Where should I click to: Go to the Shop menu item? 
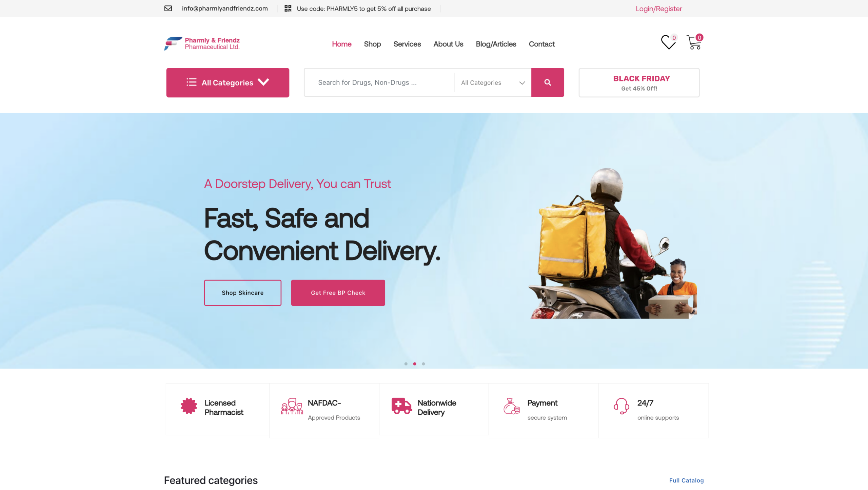[x=372, y=44]
